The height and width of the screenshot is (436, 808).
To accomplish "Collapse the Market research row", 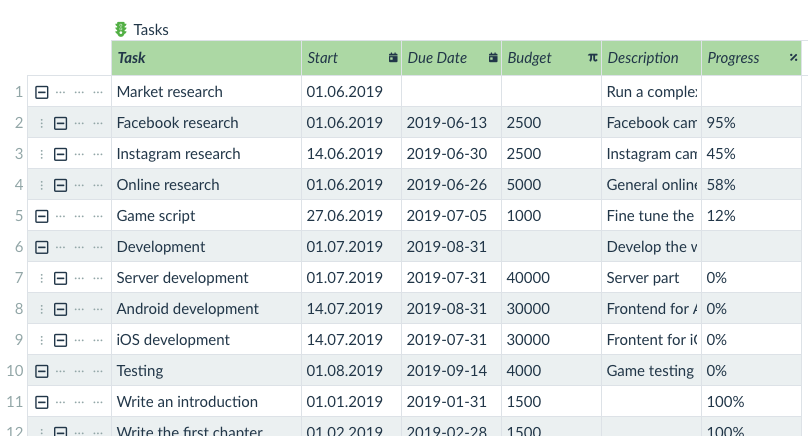I will pyautogui.click(x=42, y=92).
